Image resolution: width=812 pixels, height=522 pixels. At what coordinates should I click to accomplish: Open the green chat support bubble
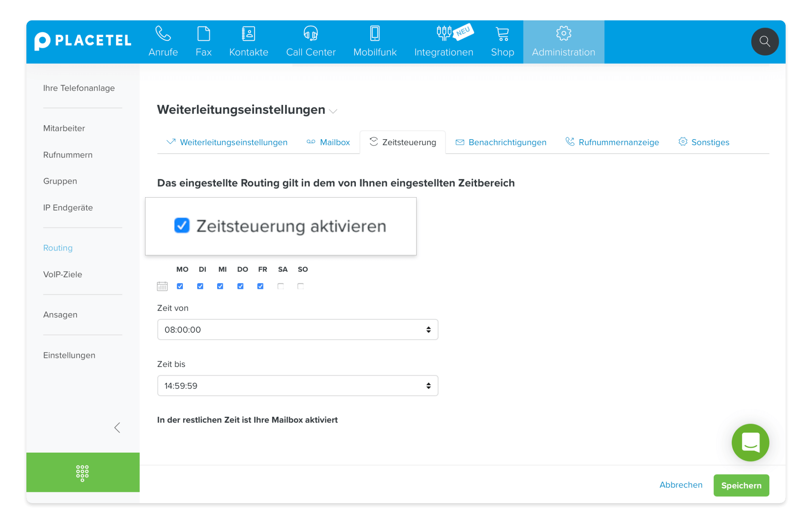pos(750,442)
